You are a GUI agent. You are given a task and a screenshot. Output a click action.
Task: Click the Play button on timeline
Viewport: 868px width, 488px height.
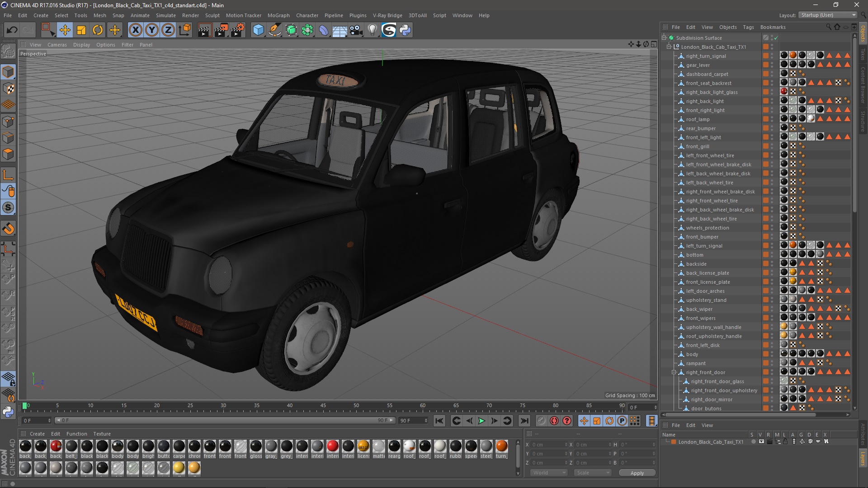coord(481,421)
